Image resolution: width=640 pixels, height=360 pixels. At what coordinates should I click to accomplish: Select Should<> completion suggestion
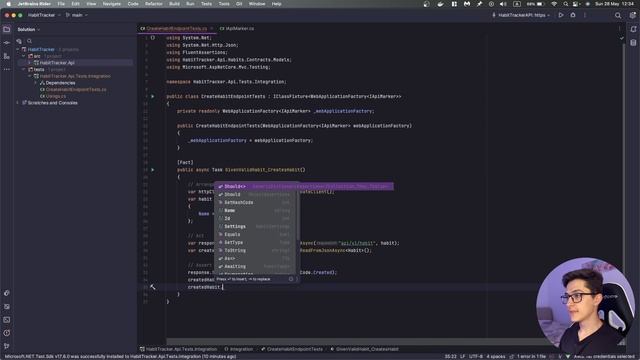tap(304, 187)
